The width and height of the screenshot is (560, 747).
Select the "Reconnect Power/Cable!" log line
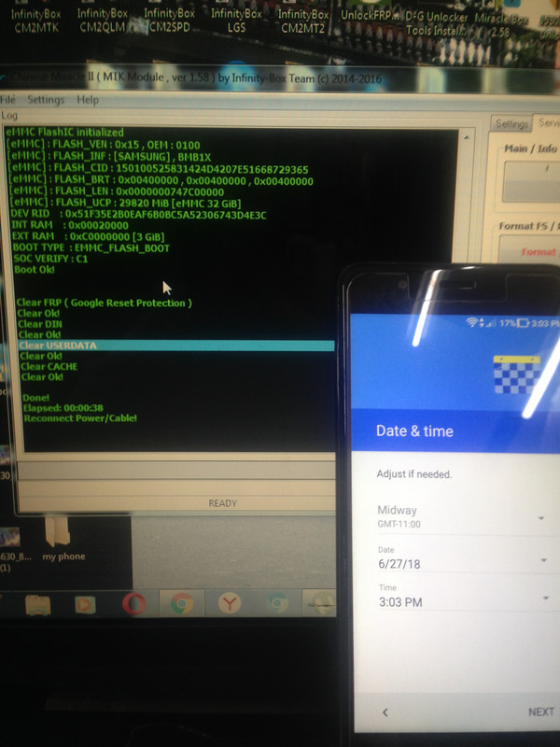coord(80,418)
